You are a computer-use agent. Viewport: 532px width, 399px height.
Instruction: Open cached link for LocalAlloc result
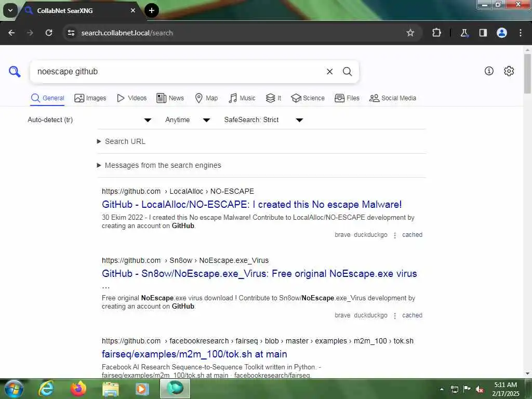pos(412,235)
